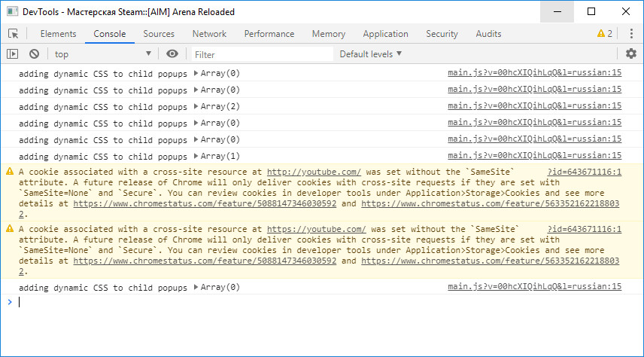Image resolution: width=644 pixels, height=357 pixels.
Task: Open the Application tab
Action: [385, 34]
